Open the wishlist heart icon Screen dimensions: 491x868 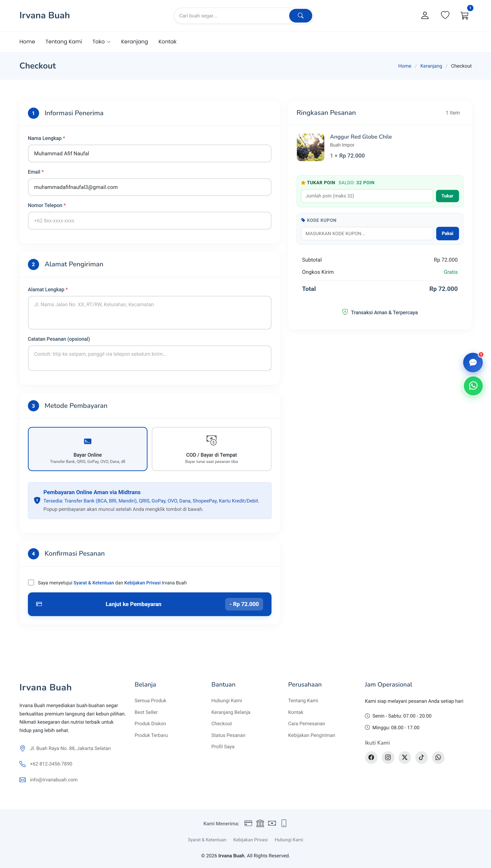[445, 15]
